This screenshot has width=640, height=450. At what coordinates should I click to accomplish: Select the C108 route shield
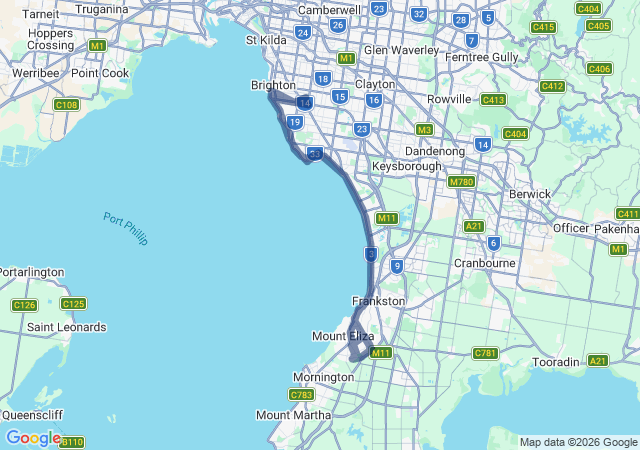pos(67,105)
